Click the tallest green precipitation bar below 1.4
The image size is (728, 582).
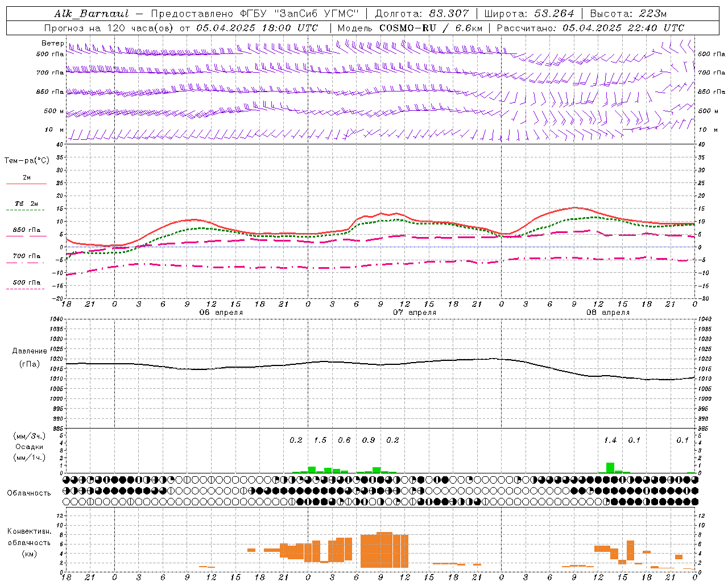click(x=610, y=468)
